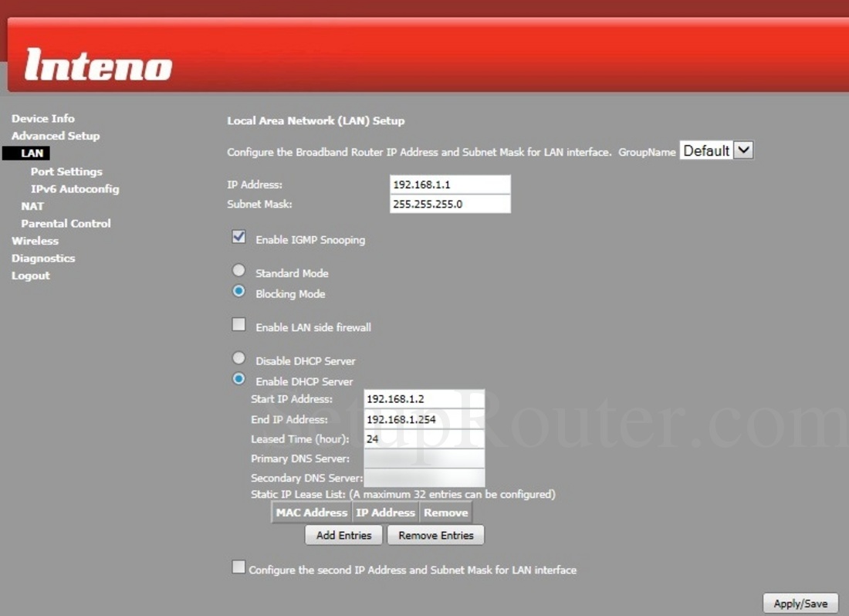Click the Remove Entries button

pos(435,534)
